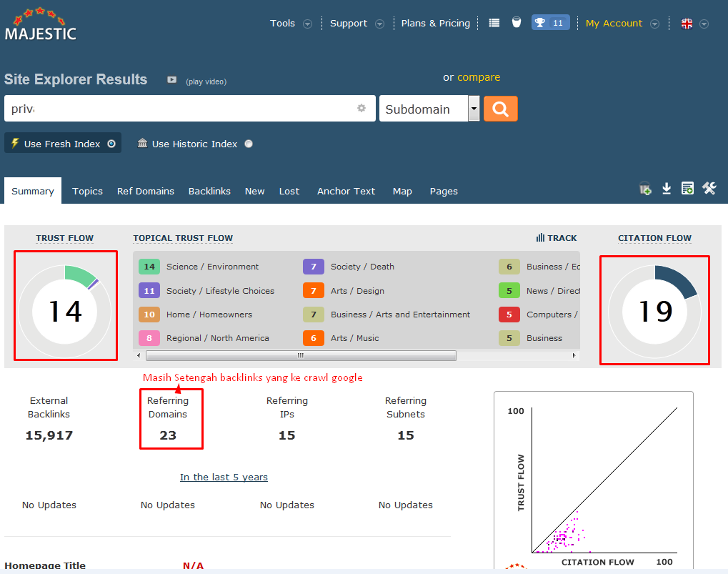728x574 pixels.
Task: Go to Plans & Pricing
Action: (436, 23)
